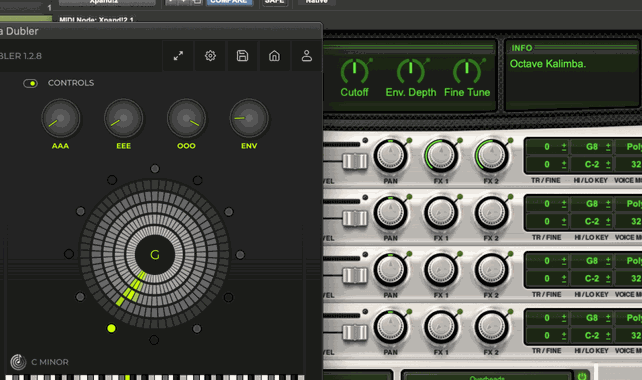642x380 pixels.
Task: Click the level fader handle in fourth part row
Action: [x=355, y=332]
